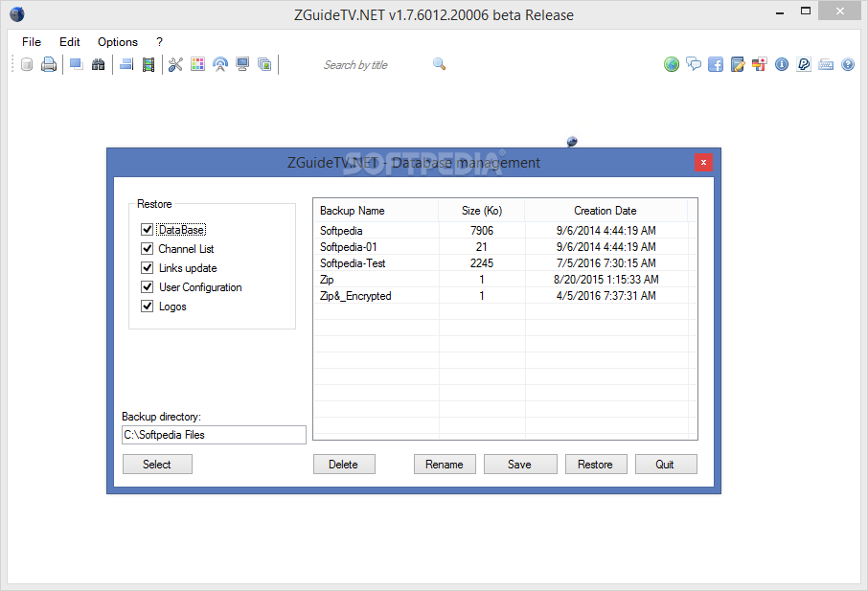Viewport: 868px width, 591px height.
Task: Select the Zip&_Encrypted backup row
Action: [x=505, y=295]
